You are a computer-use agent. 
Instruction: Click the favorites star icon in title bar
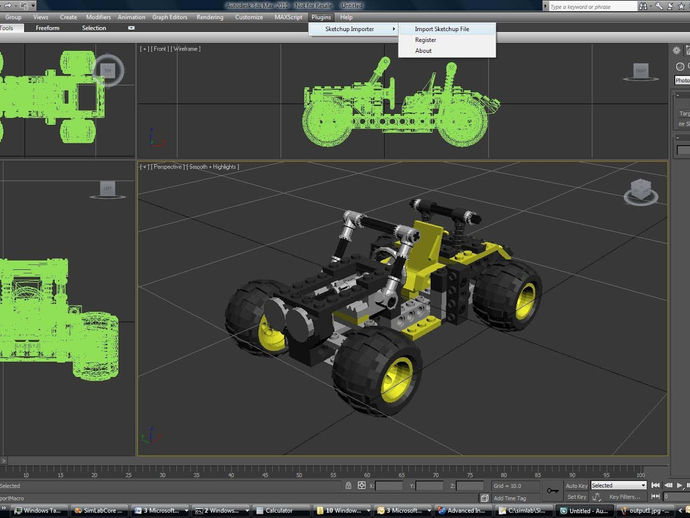(681, 6)
